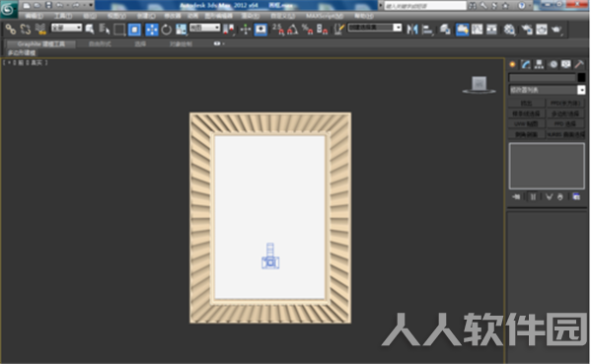
Task: Click the Select and Manipulate icon
Action: (x=246, y=29)
